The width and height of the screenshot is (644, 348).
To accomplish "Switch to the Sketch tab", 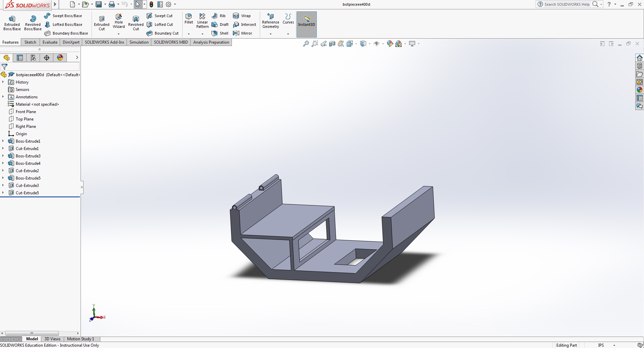I will pyautogui.click(x=30, y=42).
